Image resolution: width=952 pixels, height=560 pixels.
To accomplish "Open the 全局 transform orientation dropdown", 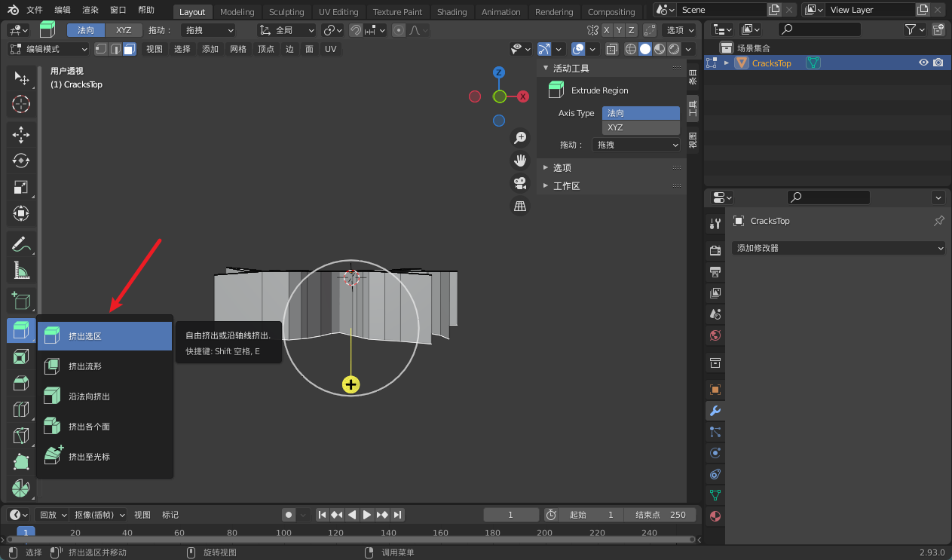I will [286, 30].
